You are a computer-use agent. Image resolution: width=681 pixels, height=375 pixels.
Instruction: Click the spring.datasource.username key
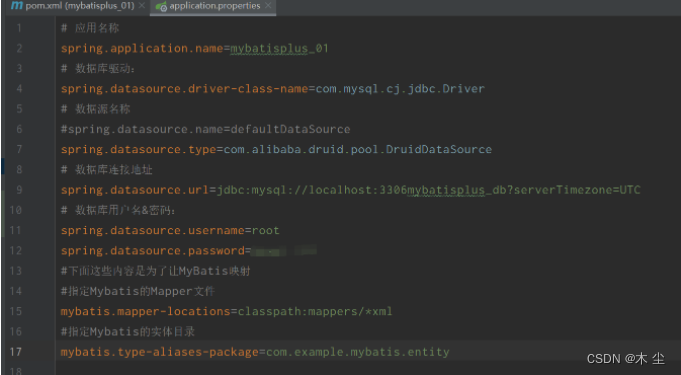coord(152,230)
